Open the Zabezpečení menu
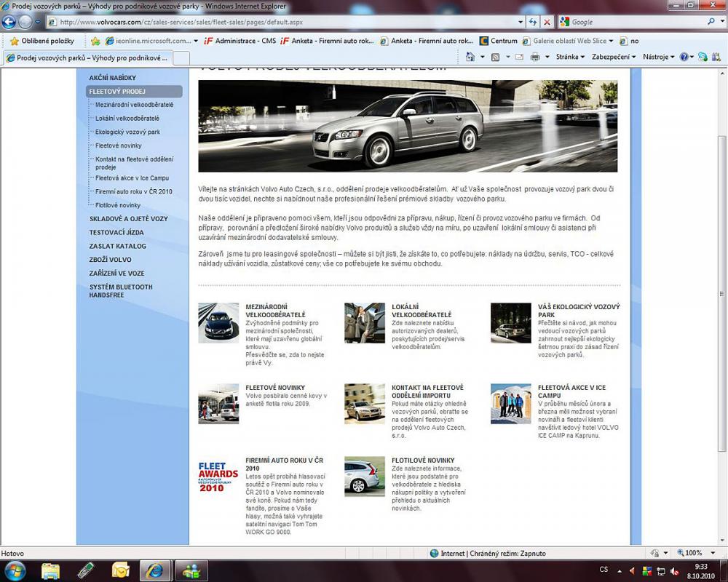Image resolution: width=728 pixels, height=582 pixels. pyautogui.click(x=614, y=57)
